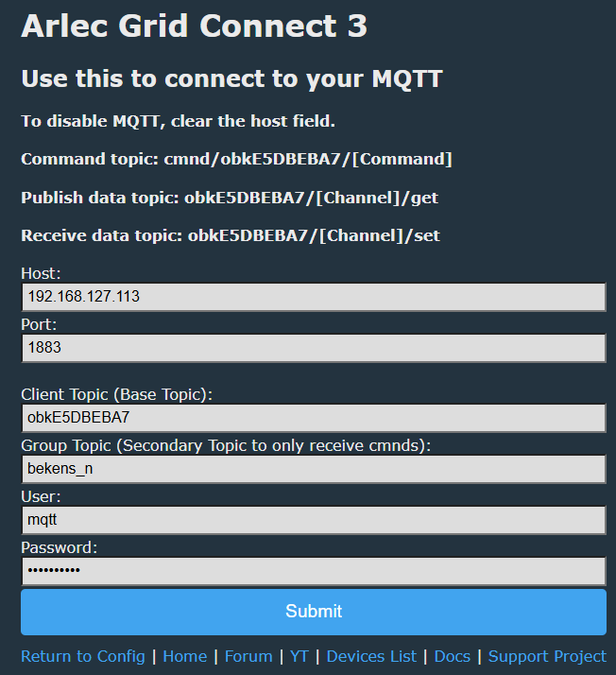Click the "Use this to connect" subheading
The height and width of the screenshot is (675, 616).
point(231,78)
